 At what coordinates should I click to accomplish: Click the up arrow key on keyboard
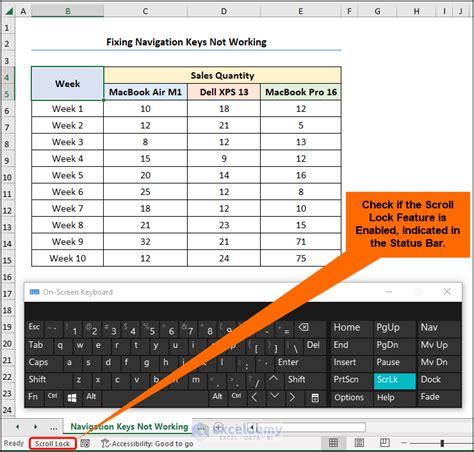(273, 380)
